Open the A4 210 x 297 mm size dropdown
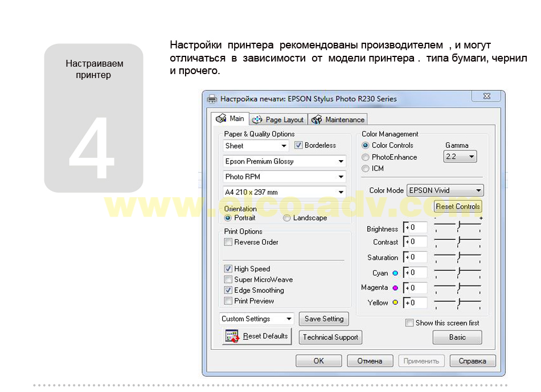Image resolution: width=541 pixels, height=392 pixels. (284, 192)
